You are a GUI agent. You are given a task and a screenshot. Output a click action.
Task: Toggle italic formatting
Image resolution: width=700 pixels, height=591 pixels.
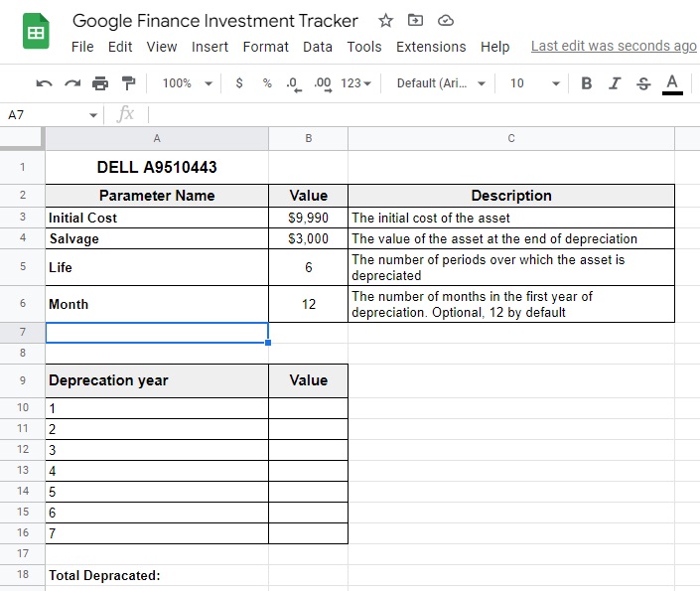coord(615,83)
